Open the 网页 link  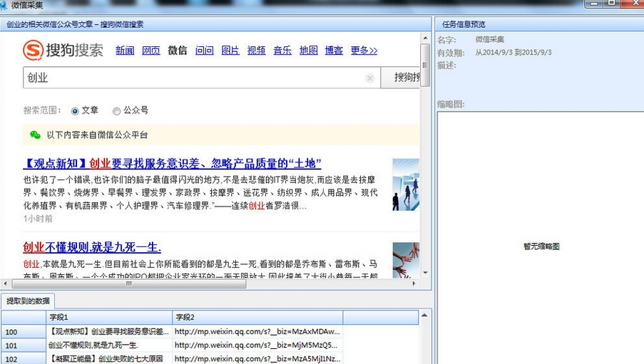click(151, 51)
